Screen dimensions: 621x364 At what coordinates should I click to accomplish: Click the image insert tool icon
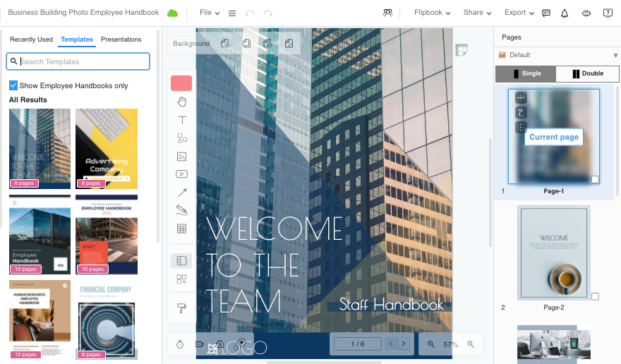pyautogui.click(x=182, y=157)
